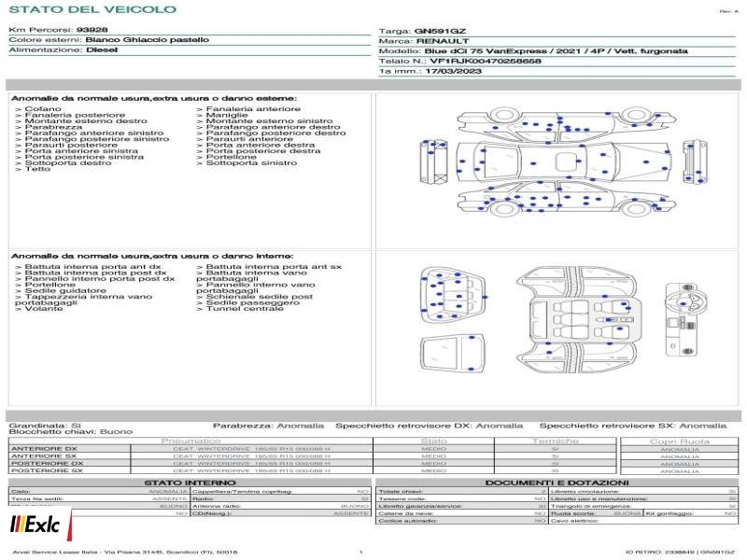Select 'Battuta interna porta ant dx' entry
Screen dimensions: 747x560
point(92,267)
